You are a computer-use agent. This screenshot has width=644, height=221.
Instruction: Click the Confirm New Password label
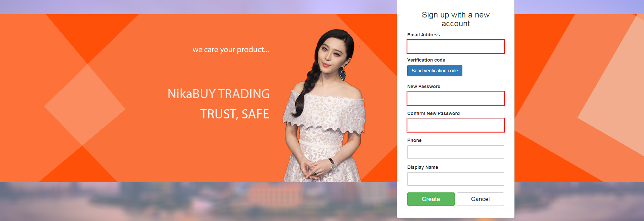[x=433, y=113]
